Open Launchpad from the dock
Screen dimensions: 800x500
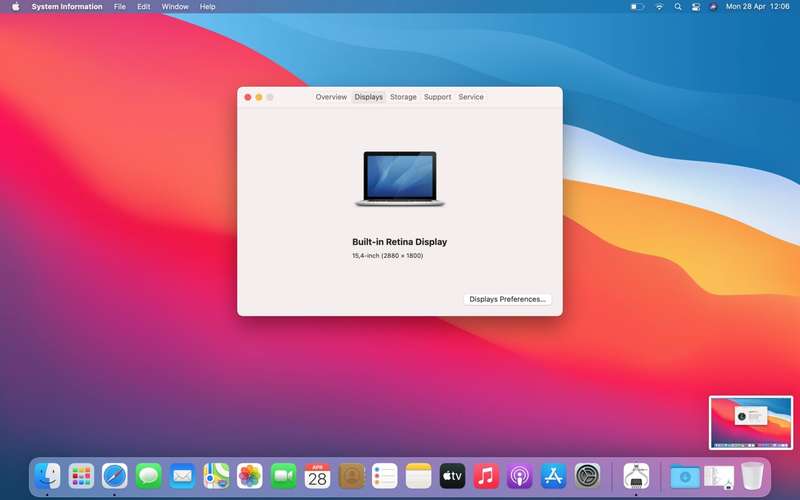point(81,476)
